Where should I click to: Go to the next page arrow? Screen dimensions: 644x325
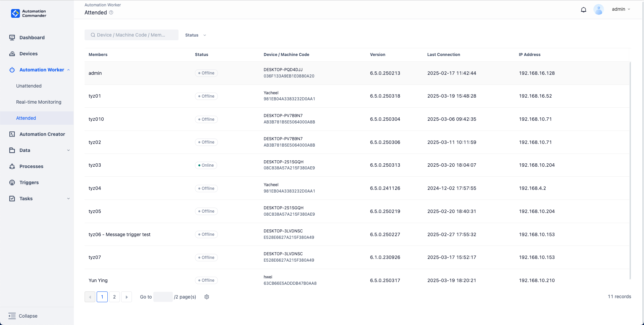coord(127,297)
